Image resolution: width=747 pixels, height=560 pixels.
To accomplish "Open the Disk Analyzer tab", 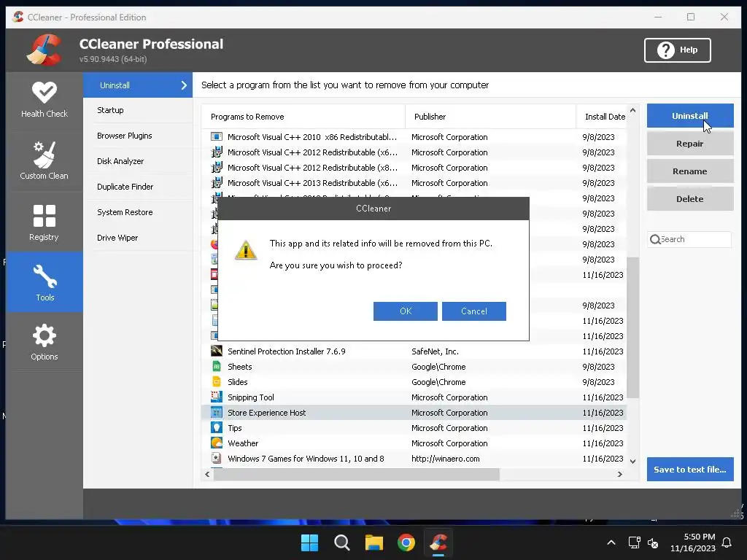I will coord(138,161).
